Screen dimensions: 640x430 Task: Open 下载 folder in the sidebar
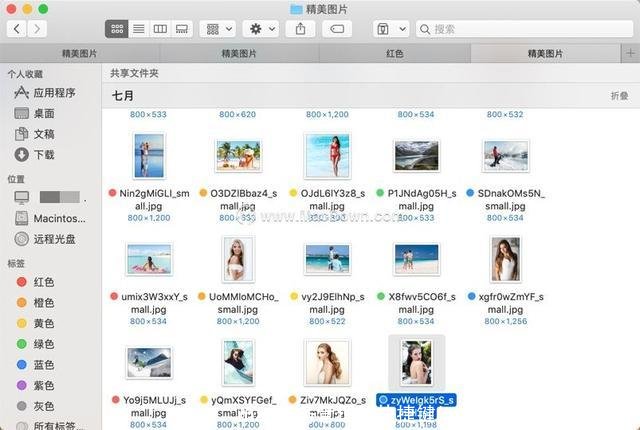click(44, 154)
